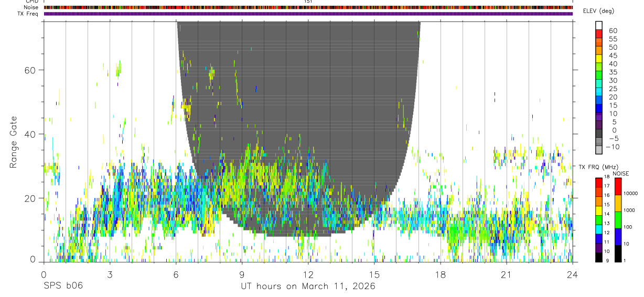Click the x-axis tick label '15'
This screenshot has height=297, width=644.
(x=374, y=274)
